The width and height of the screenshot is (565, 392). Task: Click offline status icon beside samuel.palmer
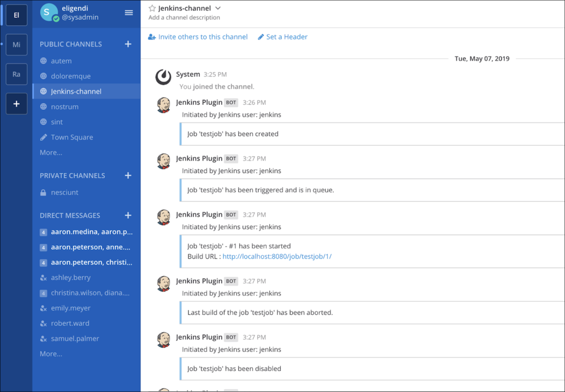coord(43,339)
